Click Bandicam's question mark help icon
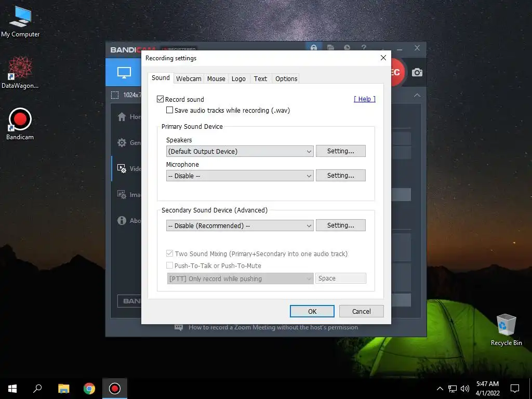532x399 pixels. point(364,47)
